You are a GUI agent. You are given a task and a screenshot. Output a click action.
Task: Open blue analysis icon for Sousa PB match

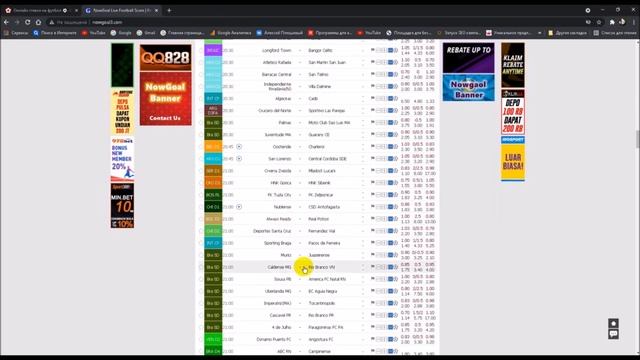pyautogui.click(x=390, y=279)
